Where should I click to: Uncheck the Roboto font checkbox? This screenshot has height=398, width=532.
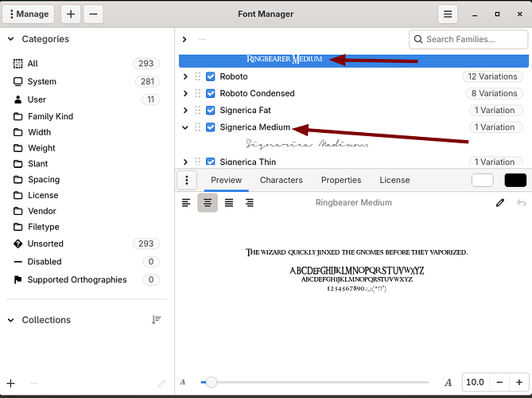tap(211, 76)
